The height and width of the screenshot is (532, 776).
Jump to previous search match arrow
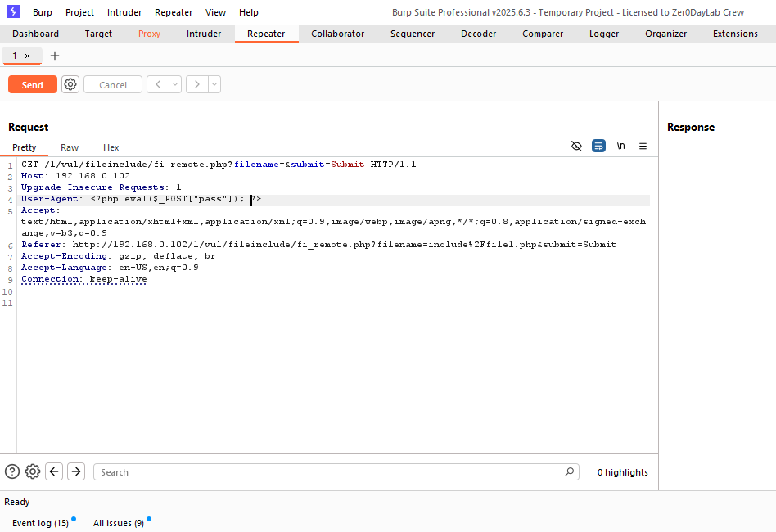click(x=54, y=471)
